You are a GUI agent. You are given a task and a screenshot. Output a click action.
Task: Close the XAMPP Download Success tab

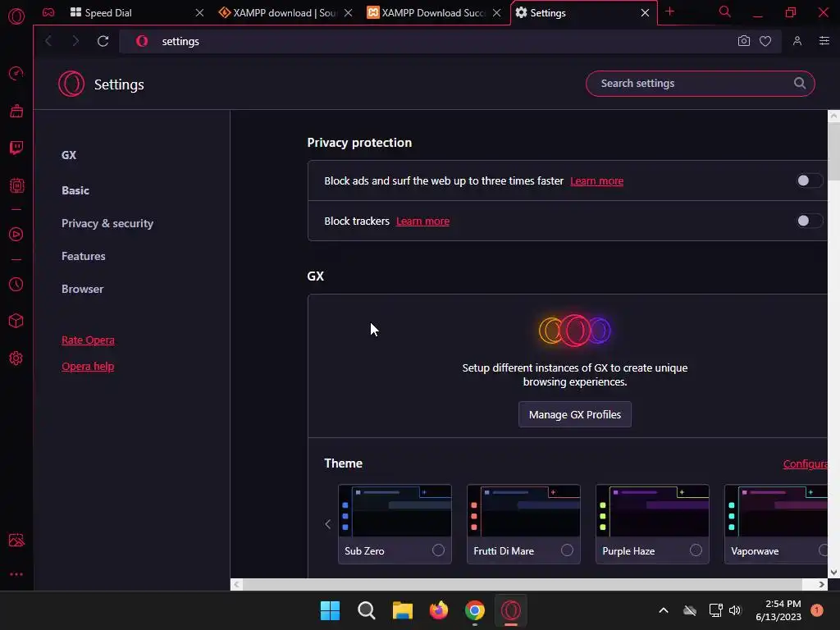click(x=496, y=12)
